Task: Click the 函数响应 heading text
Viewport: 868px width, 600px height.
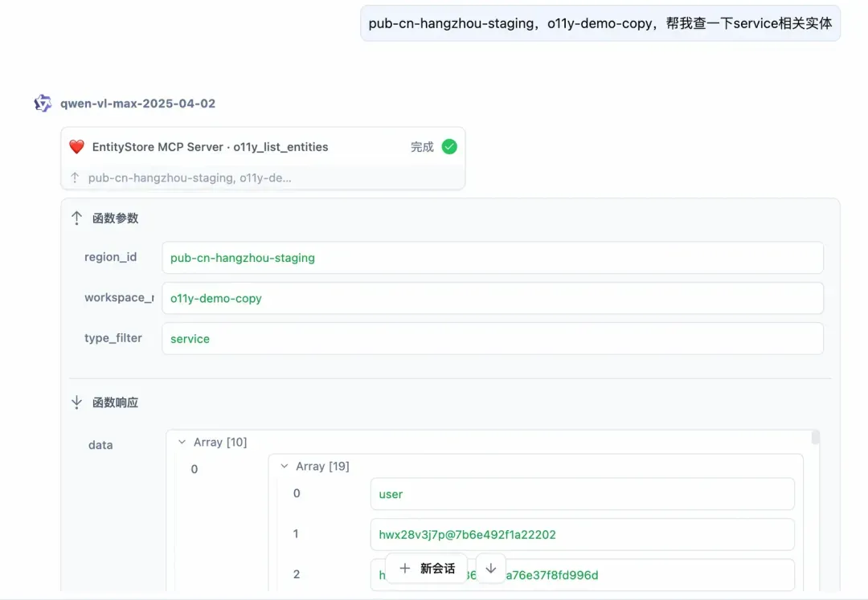Action: (115, 402)
